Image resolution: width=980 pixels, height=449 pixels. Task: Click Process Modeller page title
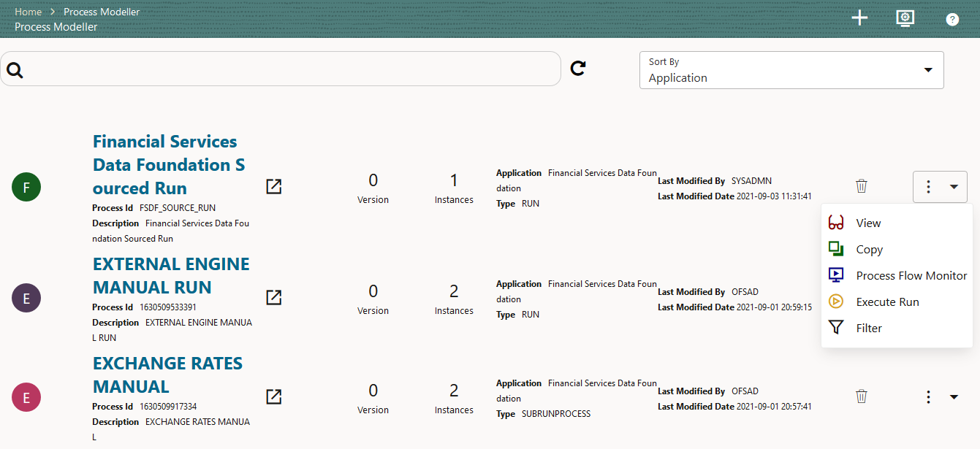tap(56, 27)
